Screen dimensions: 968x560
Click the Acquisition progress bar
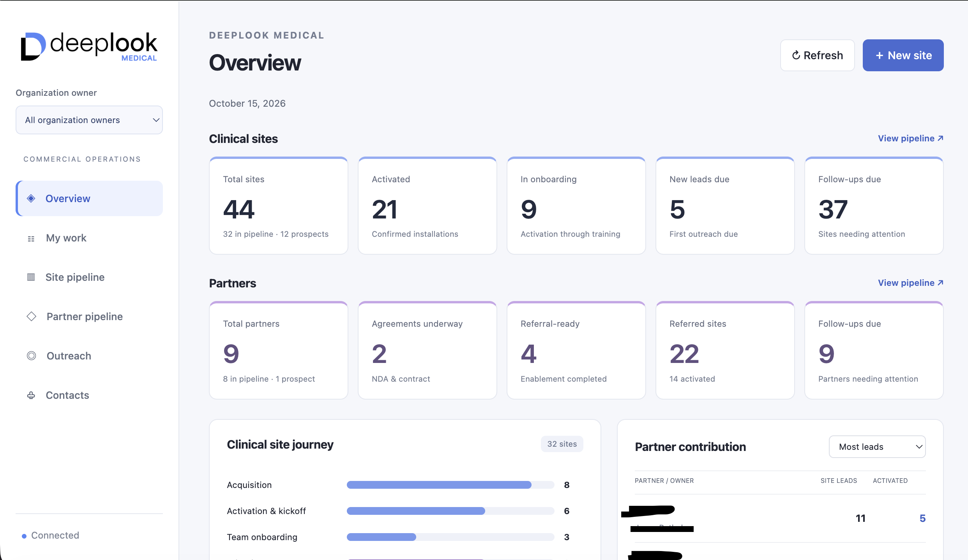[450, 485]
